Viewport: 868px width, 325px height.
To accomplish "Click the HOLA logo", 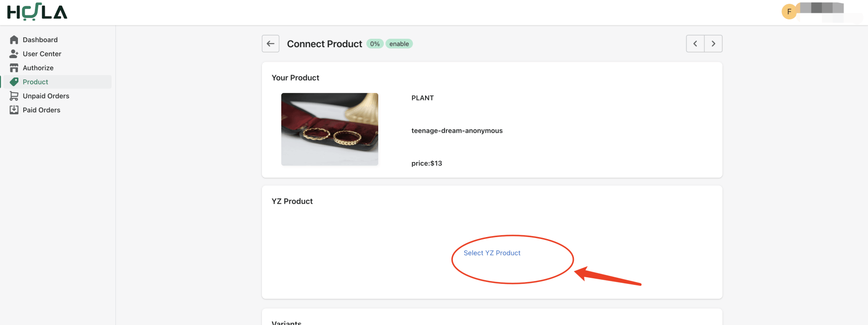I will [x=37, y=12].
